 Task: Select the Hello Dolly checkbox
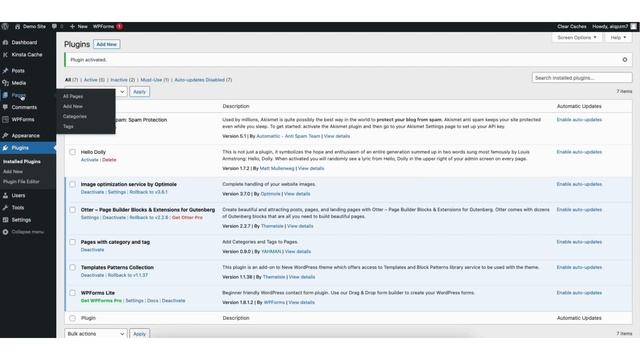point(72,152)
